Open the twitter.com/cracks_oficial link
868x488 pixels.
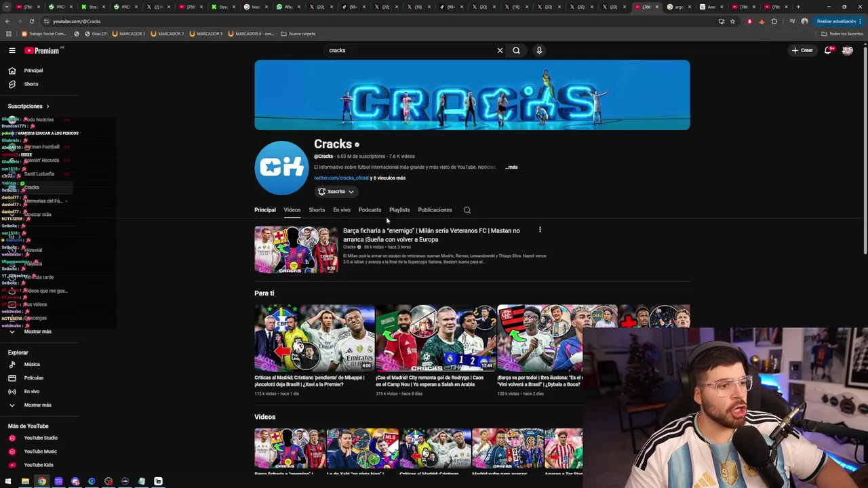pos(341,178)
